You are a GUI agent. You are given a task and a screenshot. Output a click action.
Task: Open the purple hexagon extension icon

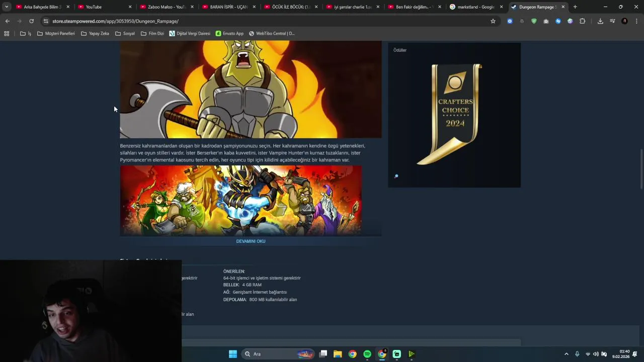tap(570, 21)
